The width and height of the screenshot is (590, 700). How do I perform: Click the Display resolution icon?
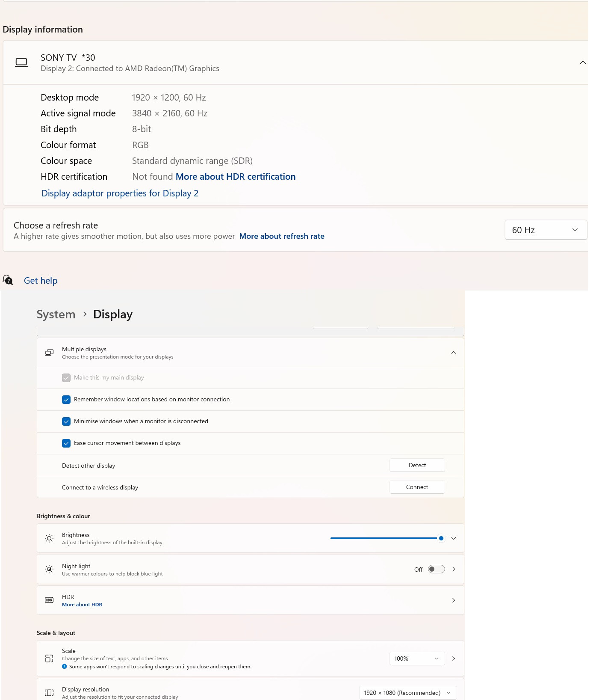49,693
